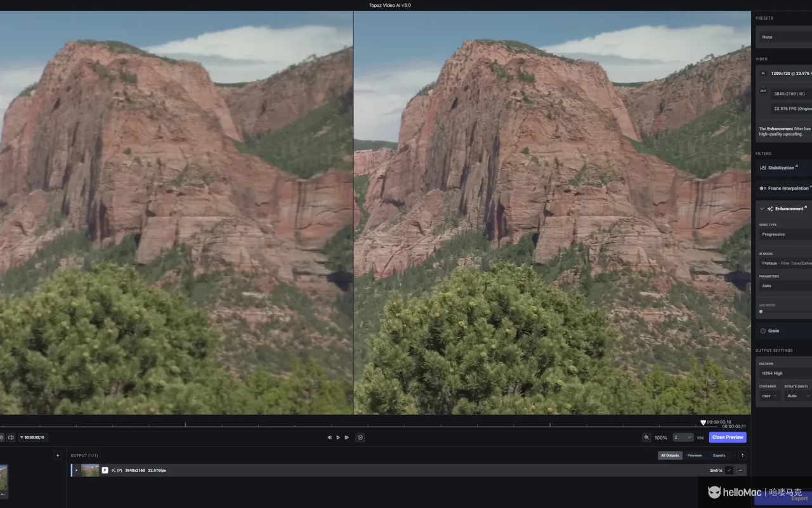
Task: Open the Presets dropdown showing None
Action: tap(785, 37)
